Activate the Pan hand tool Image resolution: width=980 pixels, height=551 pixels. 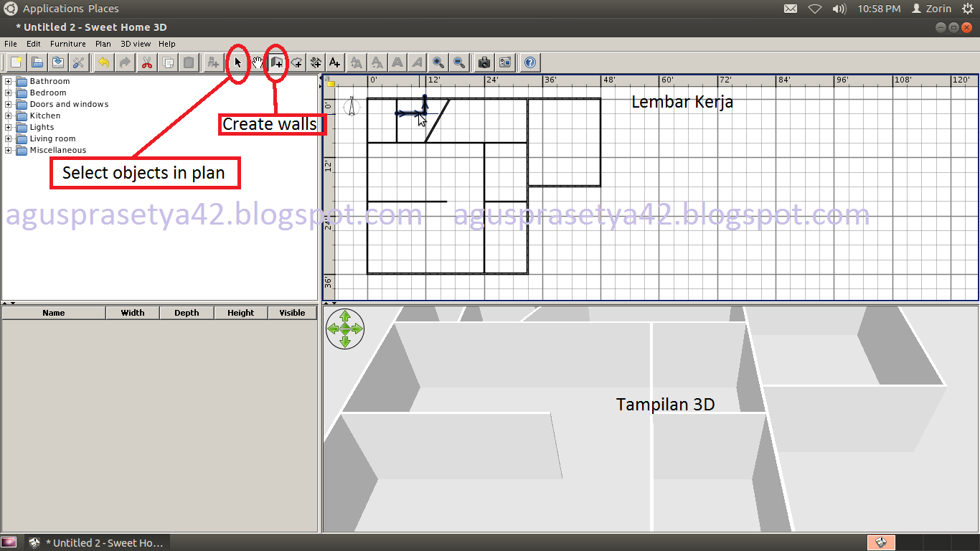point(258,63)
